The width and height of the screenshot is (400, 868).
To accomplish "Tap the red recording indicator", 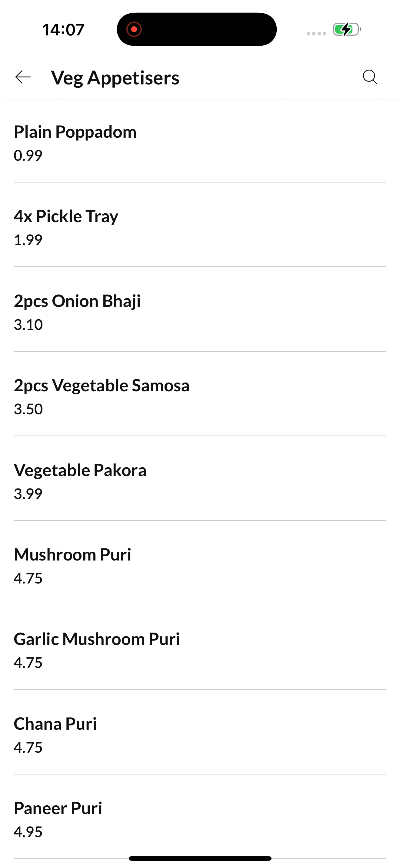I will 134,29.
